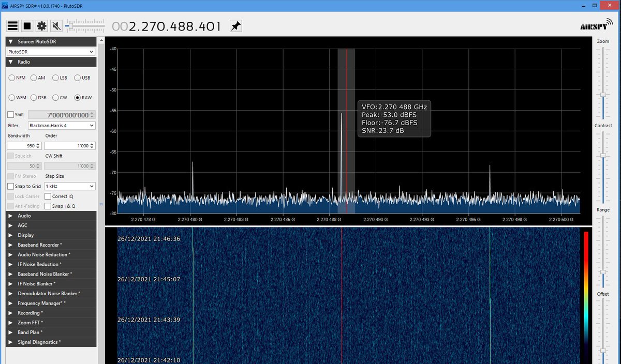Collapse the Source: PlutoSDR panel
621x364 pixels.
pos(51,41)
